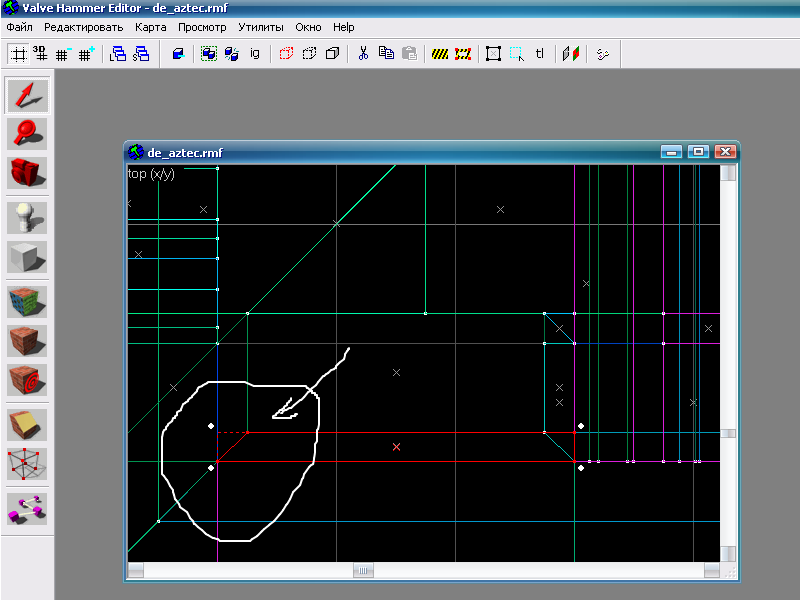Screen dimensions: 800x600
Task: Open the Карта menu
Action: click(x=151, y=27)
